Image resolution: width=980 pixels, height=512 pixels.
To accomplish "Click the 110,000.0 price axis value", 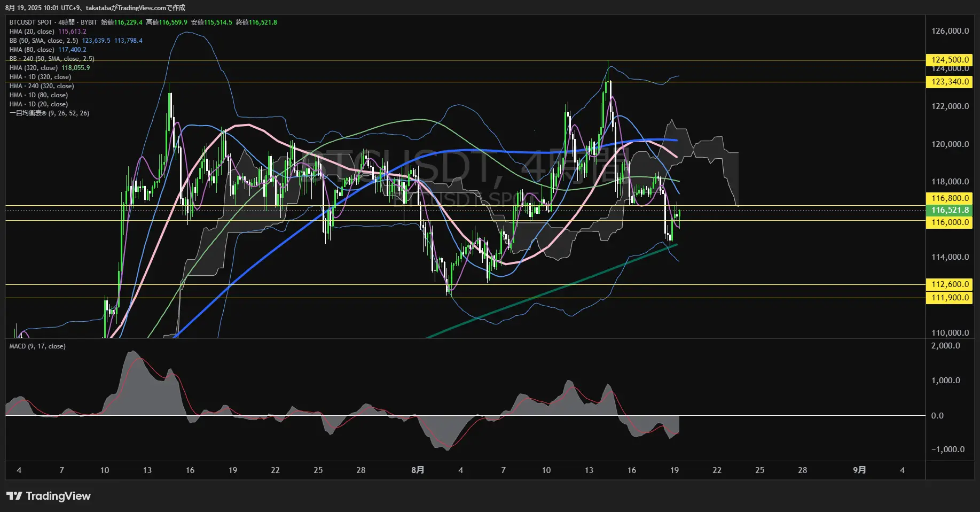I will pyautogui.click(x=950, y=333).
